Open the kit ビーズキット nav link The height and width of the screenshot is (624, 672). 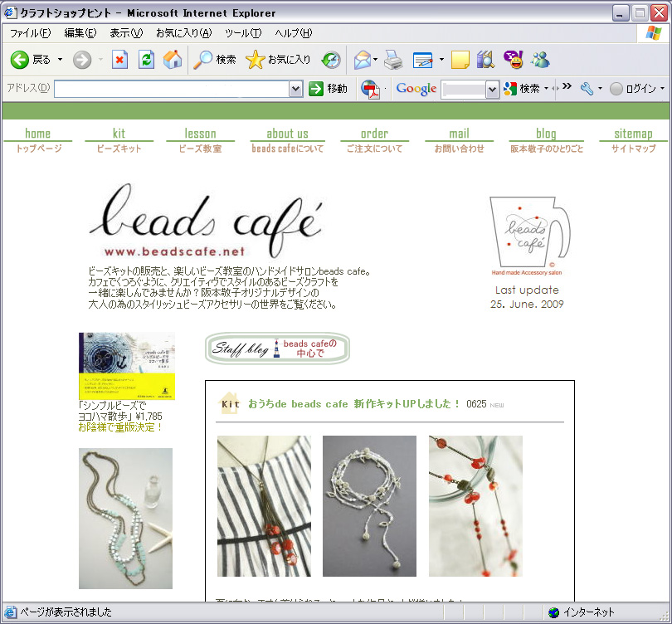(119, 140)
